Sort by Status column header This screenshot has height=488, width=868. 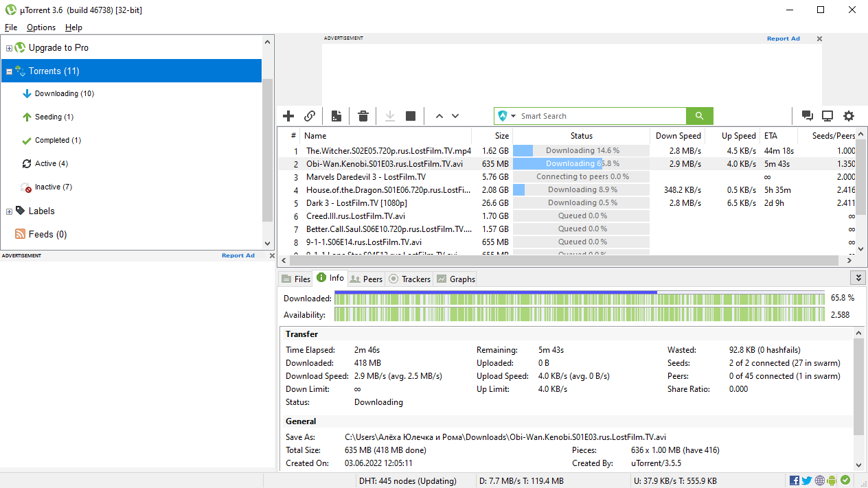pos(582,136)
